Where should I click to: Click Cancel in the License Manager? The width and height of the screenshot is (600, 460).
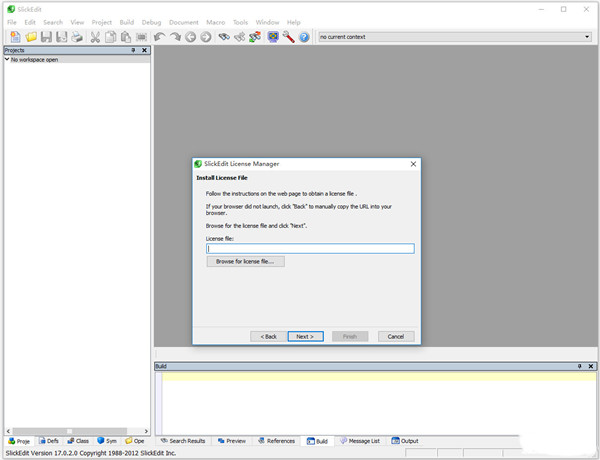(396, 336)
